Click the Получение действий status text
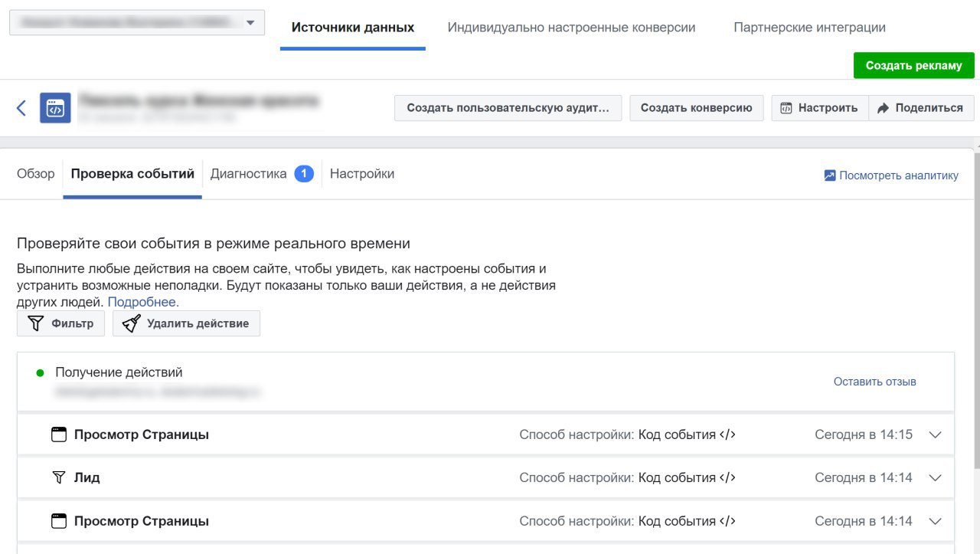The width and height of the screenshot is (980, 554). click(119, 372)
